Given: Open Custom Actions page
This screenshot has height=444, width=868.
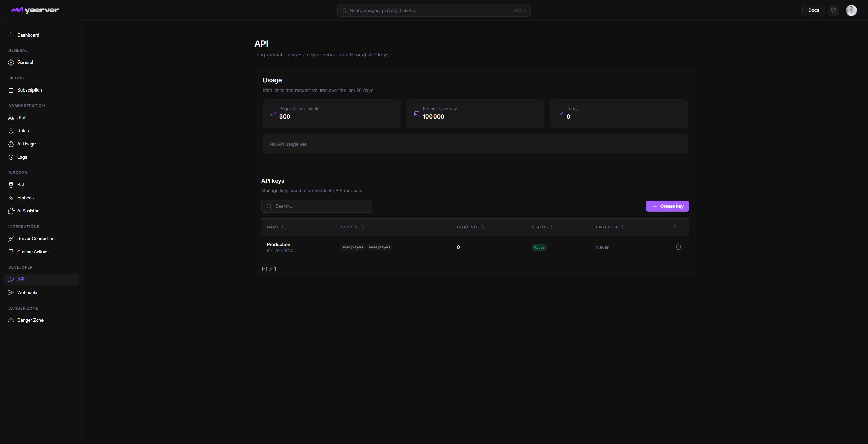Looking at the screenshot, I should pos(41,252).
